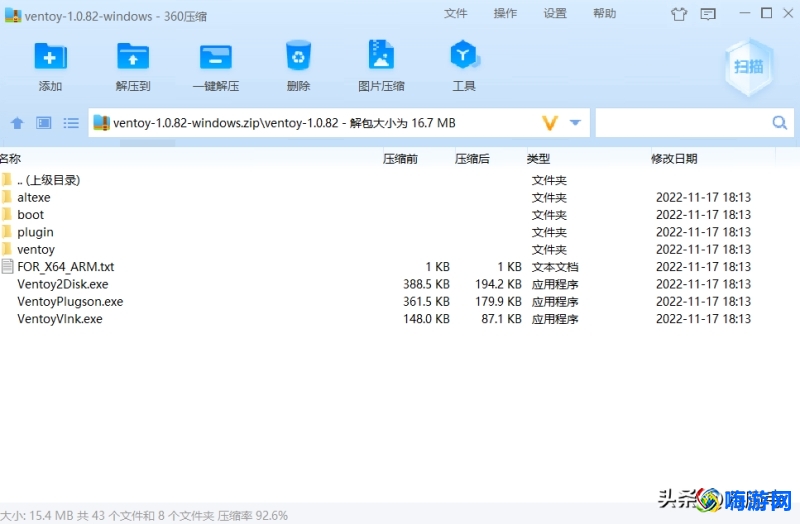Select the VentoyVlnk.exe file
Image resolution: width=800 pixels, height=524 pixels.
(x=60, y=318)
